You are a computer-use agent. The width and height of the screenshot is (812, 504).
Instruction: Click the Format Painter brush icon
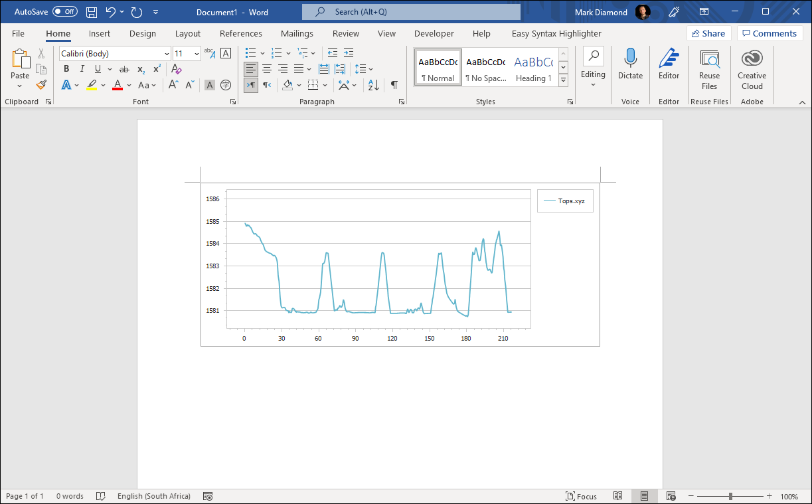(41, 85)
